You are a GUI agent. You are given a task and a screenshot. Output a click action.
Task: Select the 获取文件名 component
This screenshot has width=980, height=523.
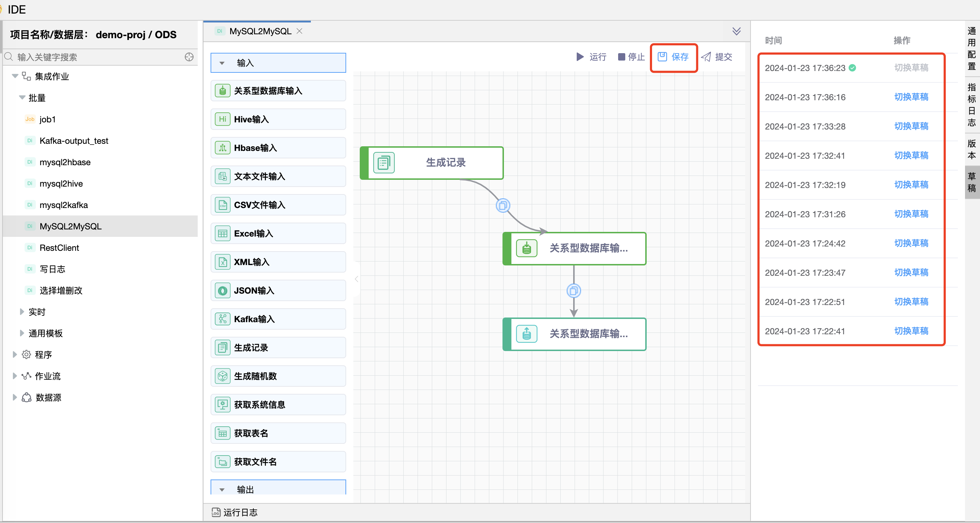click(278, 461)
